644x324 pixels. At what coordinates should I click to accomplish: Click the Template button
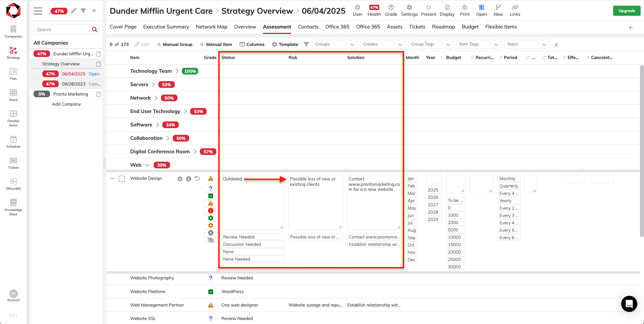coord(285,44)
